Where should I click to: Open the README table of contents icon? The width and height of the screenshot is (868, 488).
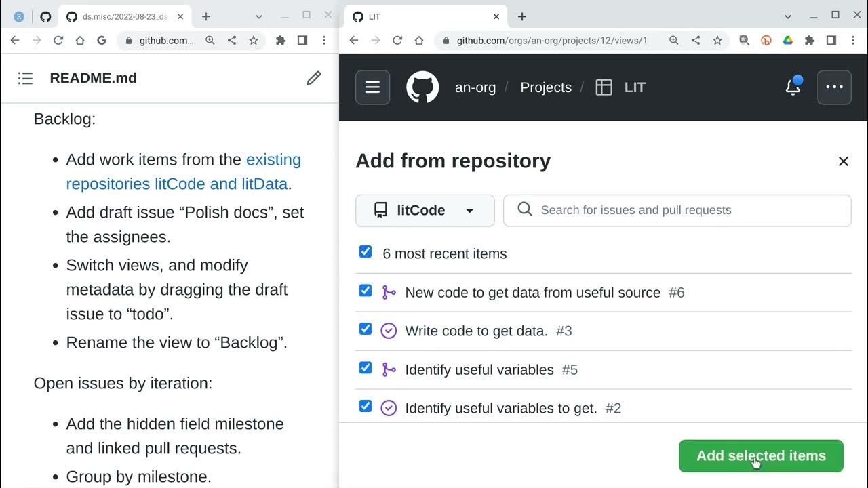(x=25, y=78)
